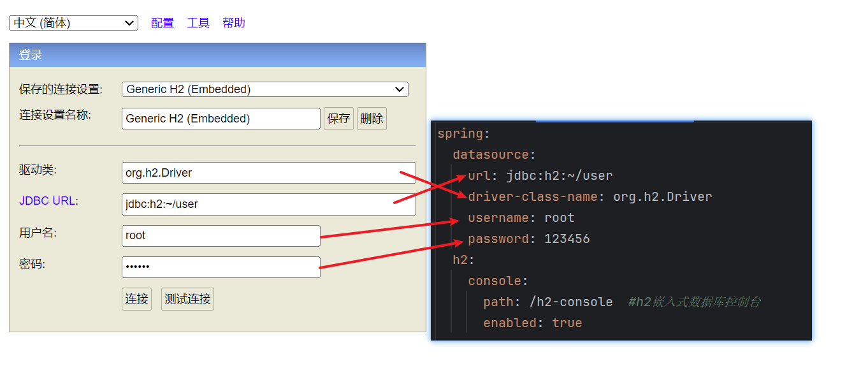
Task: Click the 驱动类 label
Action: pos(38,170)
